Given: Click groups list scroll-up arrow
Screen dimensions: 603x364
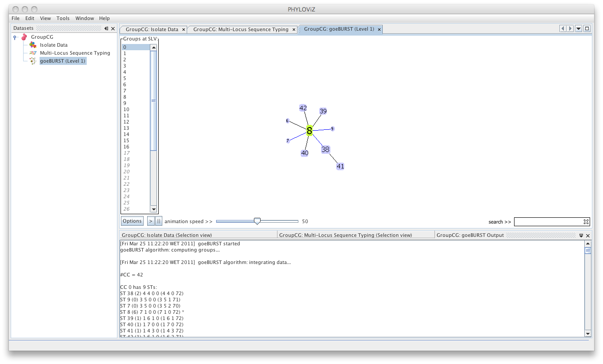Looking at the screenshot, I should 153,48.
